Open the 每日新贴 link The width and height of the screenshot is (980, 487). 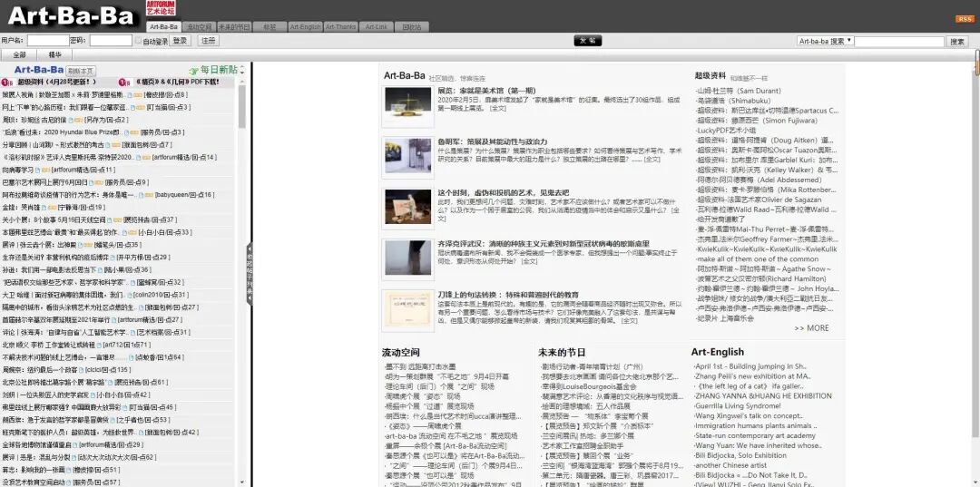coord(219,70)
